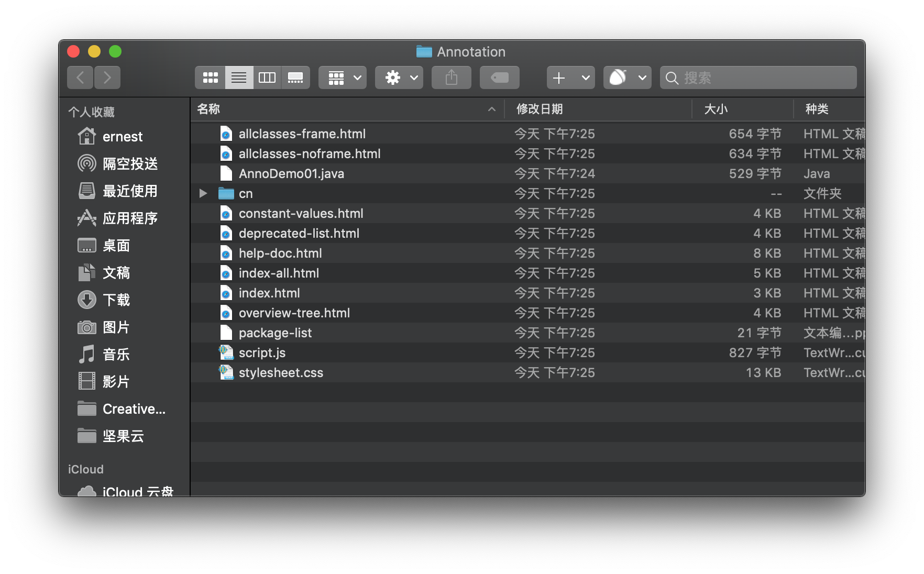Select 坚果云 folder in sidebar

click(125, 436)
